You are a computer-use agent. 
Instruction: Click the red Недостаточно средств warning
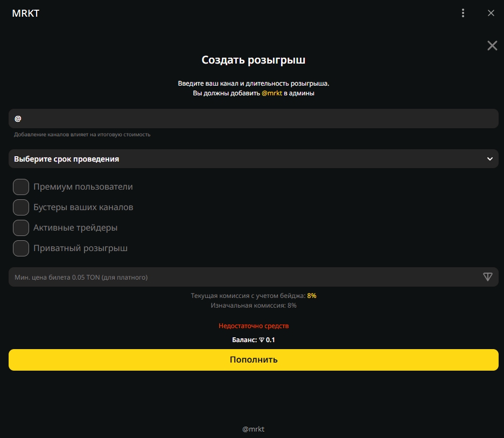(253, 326)
